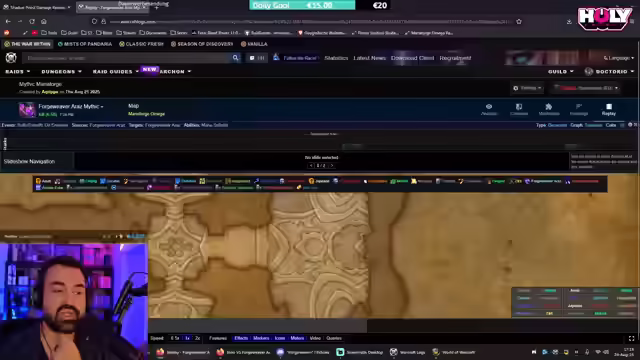Open the Download Client link
Image resolution: width=640 pixels, height=360 pixels.
click(412, 58)
